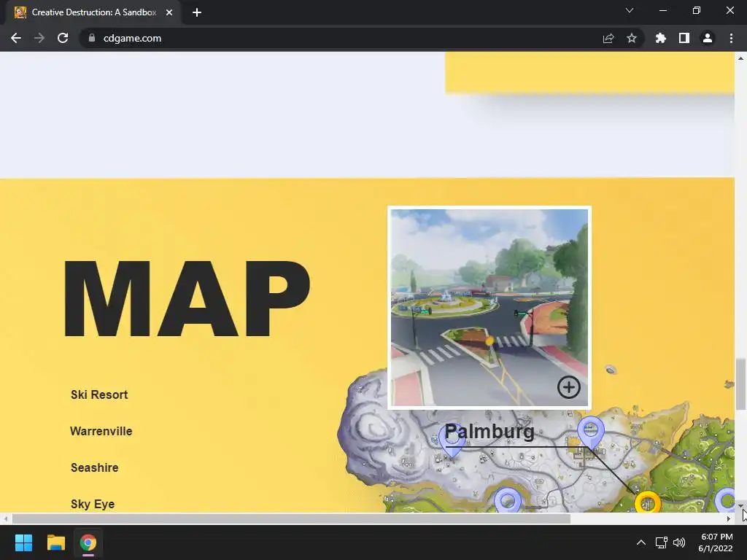Open the Palmburg location photo
Image resolution: width=747 pixels, height=560 pixels.
coord(489,308)
